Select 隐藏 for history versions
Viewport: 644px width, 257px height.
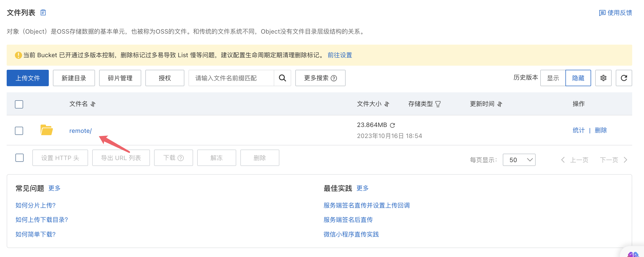pyautogui.click(x=578, y=78)
